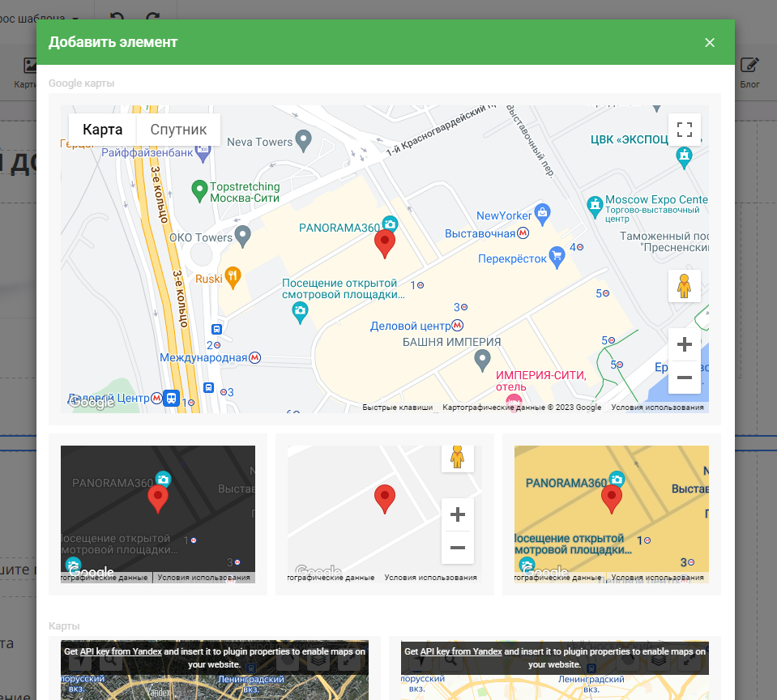Image resolution: width=777 pixels, height=700 pixels.
Task: Zoom in on the gray map thumbnail
Action: click(x=458, y=514)
